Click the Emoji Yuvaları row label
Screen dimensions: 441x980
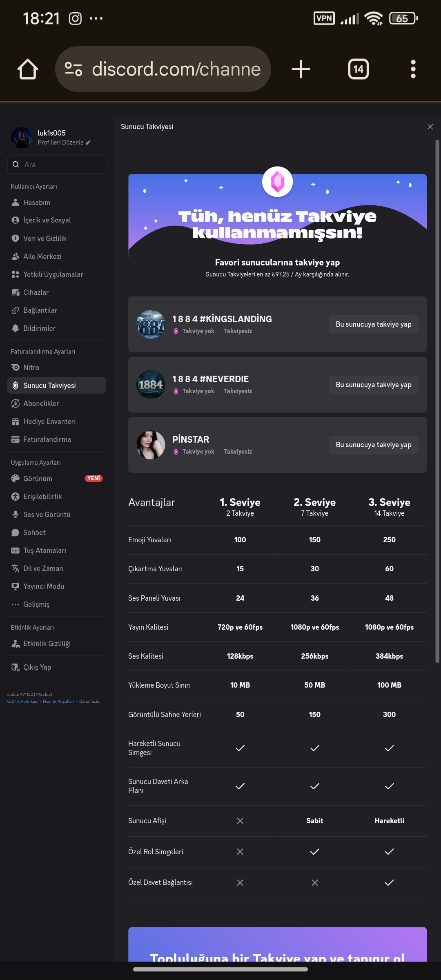[x=149, y=540]
